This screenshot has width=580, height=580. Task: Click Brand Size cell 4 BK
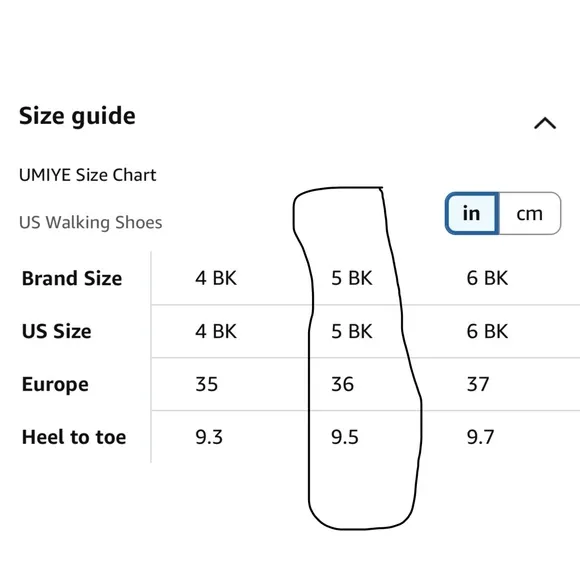pyautogui.click(x=216, y=278)
